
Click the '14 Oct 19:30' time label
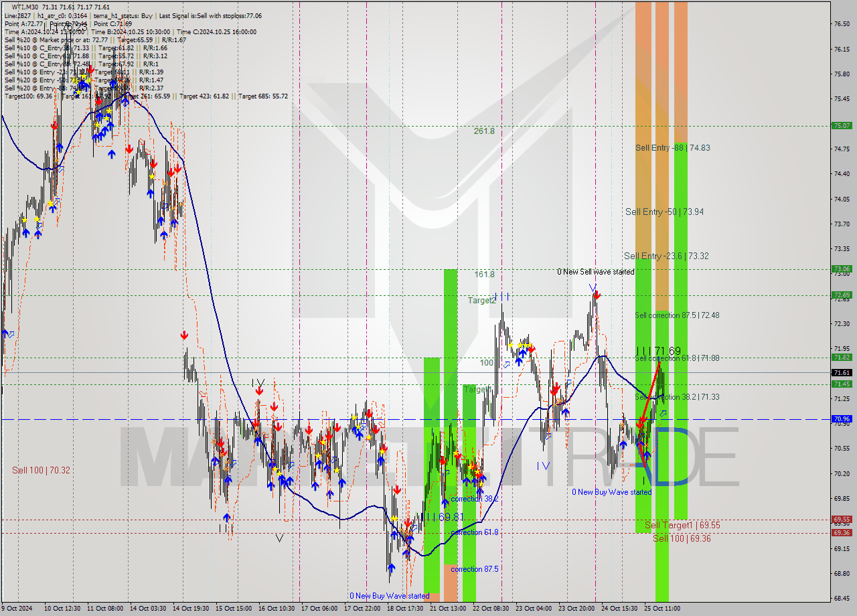[x=190, y=609]
